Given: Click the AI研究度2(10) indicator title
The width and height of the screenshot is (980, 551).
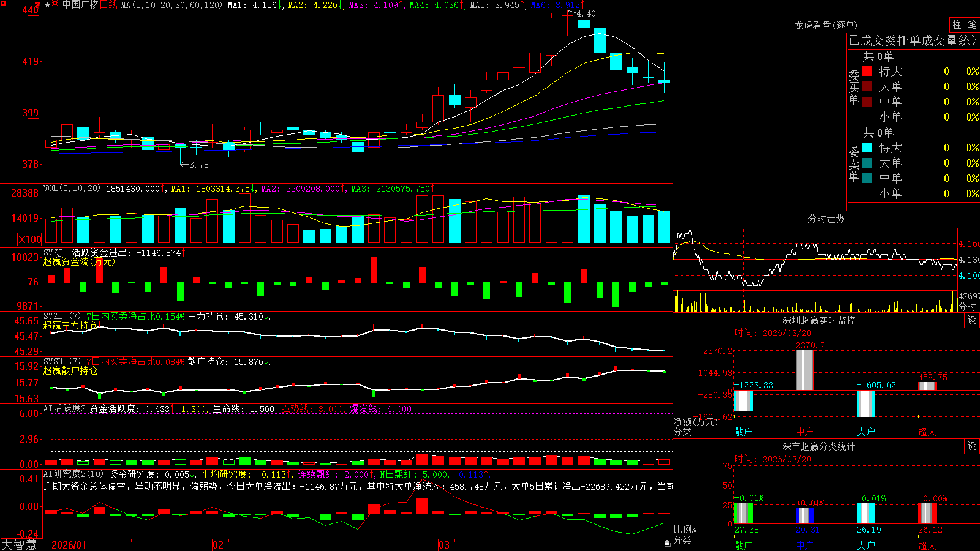Looking at the screenshot, I should point(73,474).
